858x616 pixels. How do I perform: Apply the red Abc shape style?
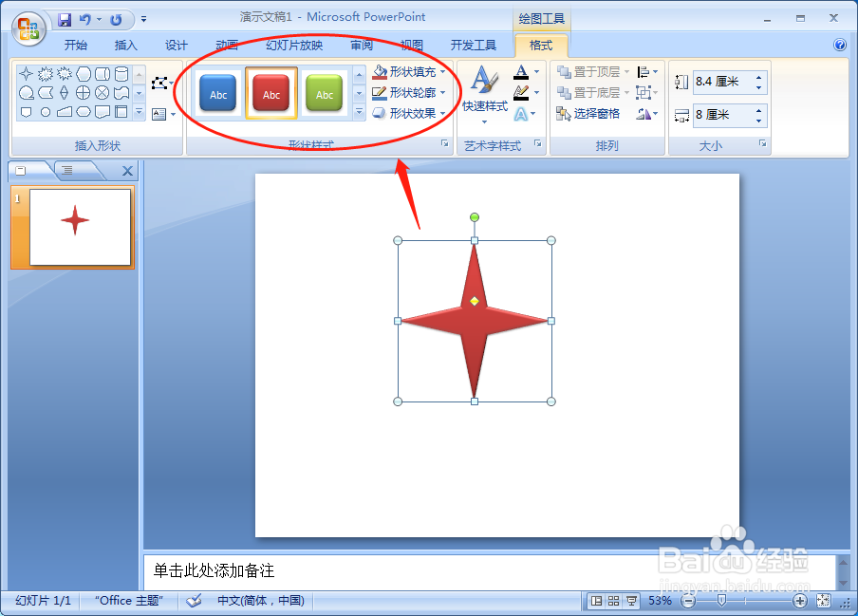tap(271, 94)
